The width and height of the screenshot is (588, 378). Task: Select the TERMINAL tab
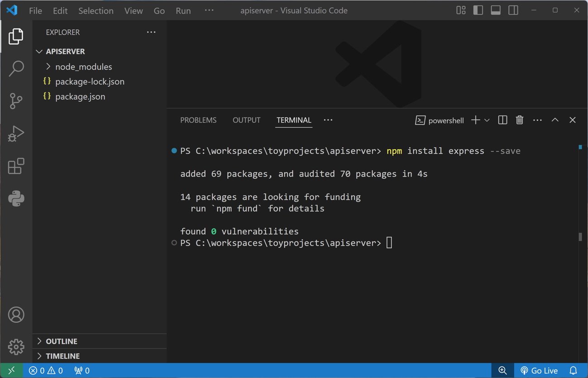(x=294, y=120)
